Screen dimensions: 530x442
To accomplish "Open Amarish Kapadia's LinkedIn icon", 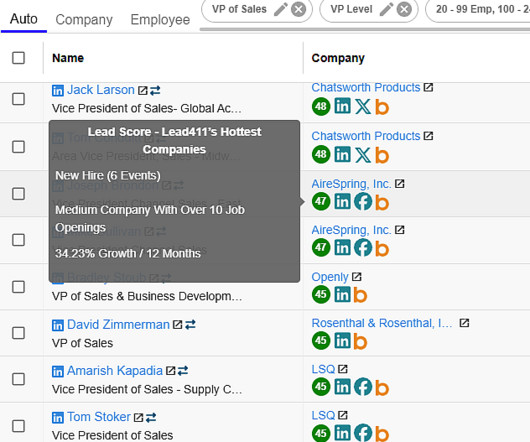I will coord(58,371).
